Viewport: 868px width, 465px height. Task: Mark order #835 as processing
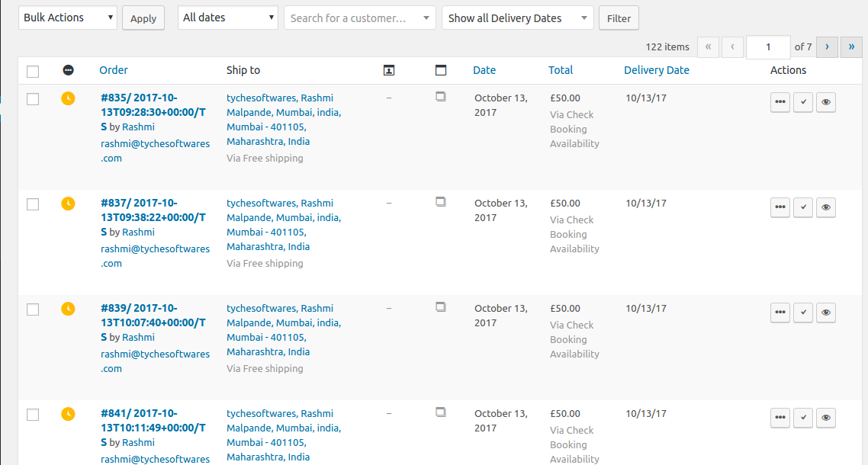[780, 102]
